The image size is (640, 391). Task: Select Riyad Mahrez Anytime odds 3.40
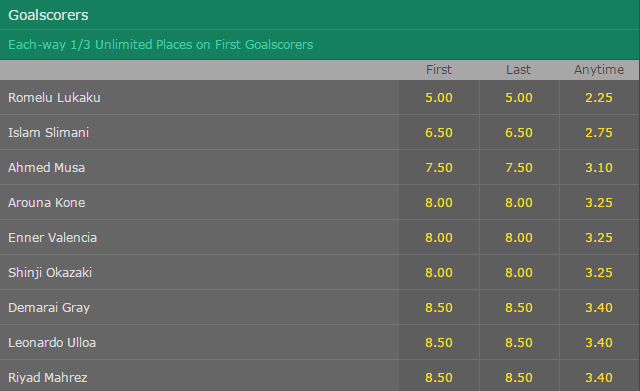click(599, 378)
